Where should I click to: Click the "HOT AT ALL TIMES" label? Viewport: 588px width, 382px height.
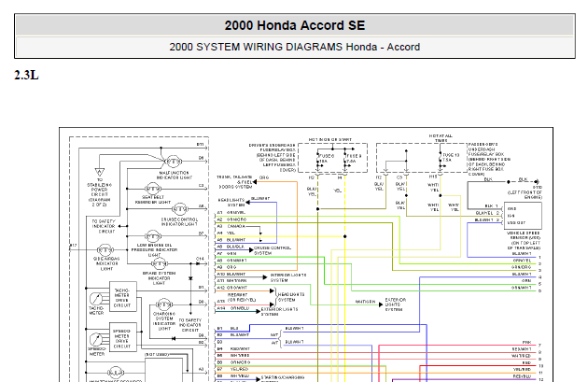point(441,138)
